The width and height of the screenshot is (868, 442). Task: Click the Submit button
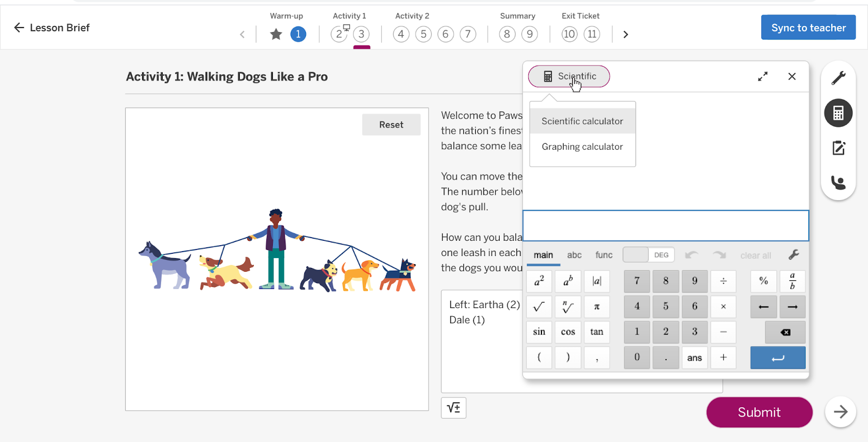[759, 412]
